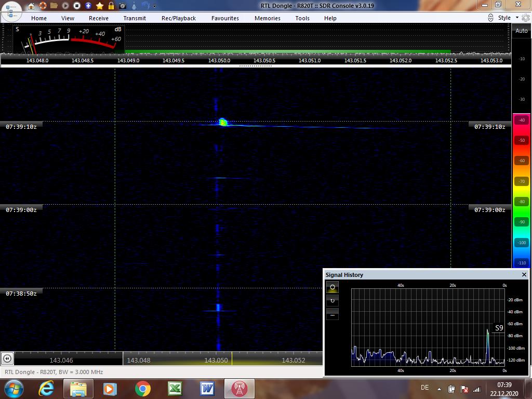532x399 pixels.
Task: Open the Memories ribbon tab
Action: [268, 18]
